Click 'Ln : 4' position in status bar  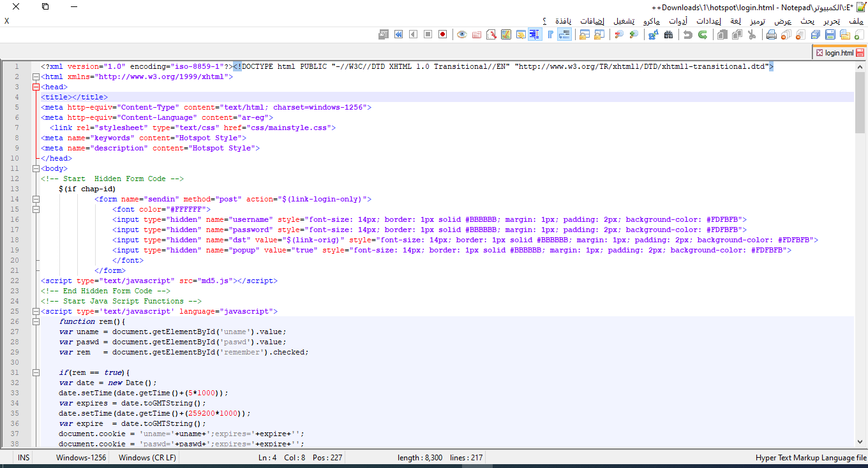(267, 458)
